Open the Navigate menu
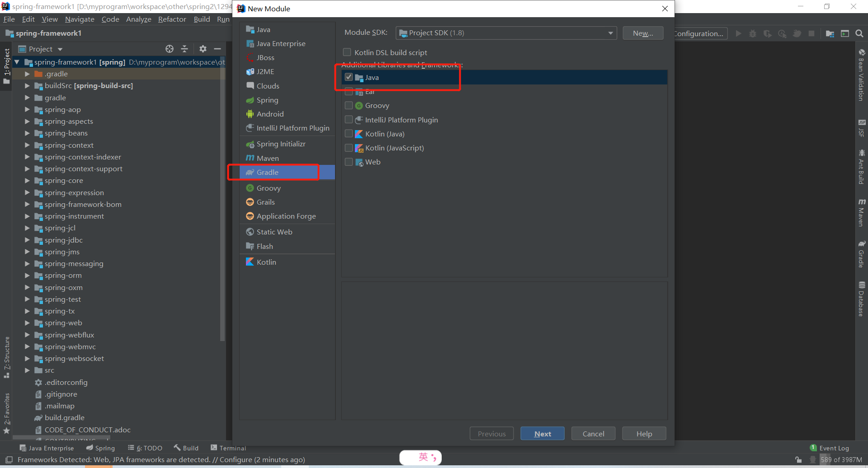Viewport: 868px width, 468px height. click(x=80, y=19)
